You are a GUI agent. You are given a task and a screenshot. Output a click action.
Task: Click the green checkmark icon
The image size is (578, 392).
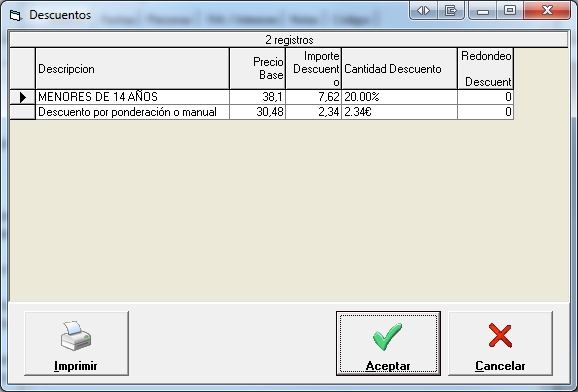387,336
